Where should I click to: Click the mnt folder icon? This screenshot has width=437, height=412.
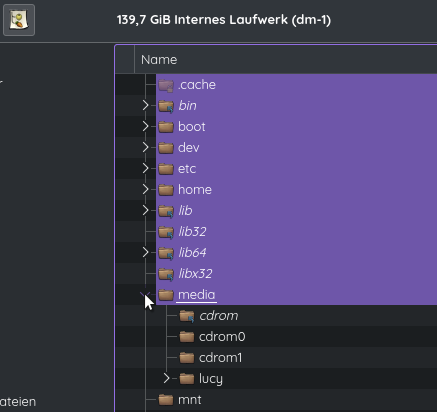point(166,400)
